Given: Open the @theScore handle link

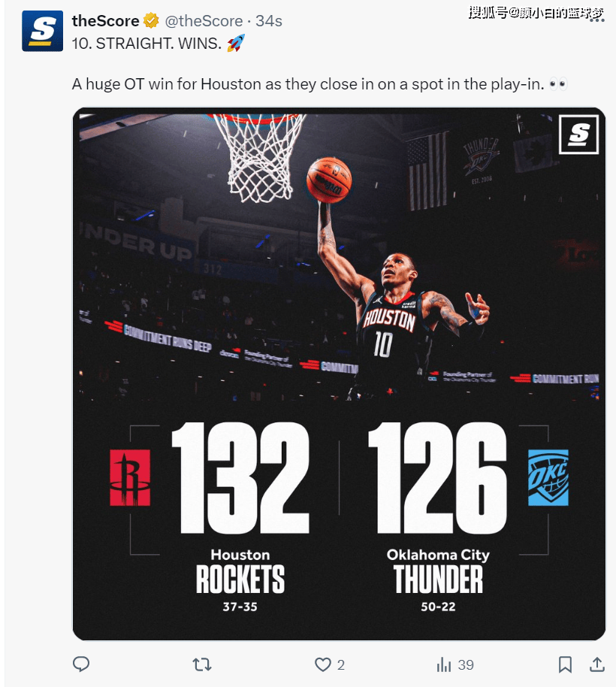Looking at the screenshot, I should (204, 20).
